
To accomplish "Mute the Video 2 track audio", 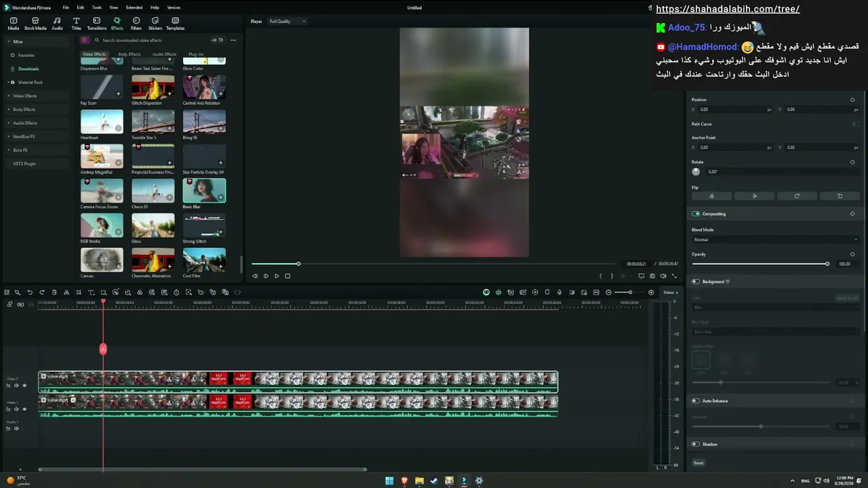I will pyautogui.click(x=16, y=386).
